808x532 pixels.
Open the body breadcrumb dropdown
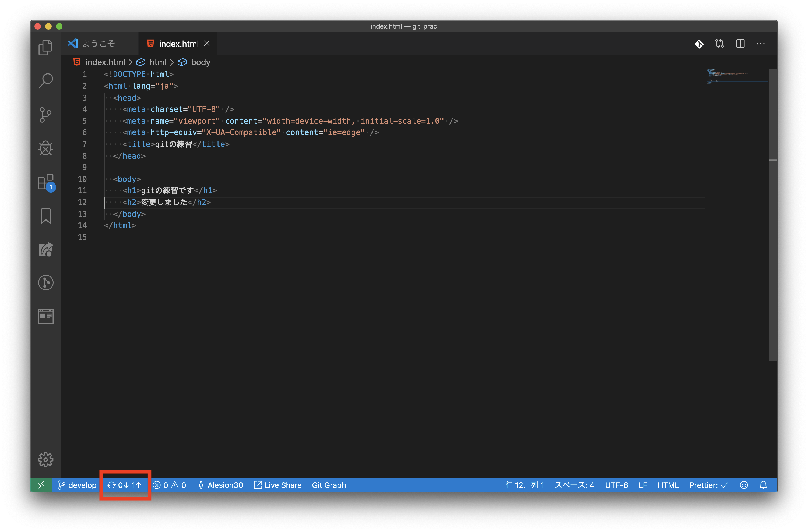click(x=201, y=62)
